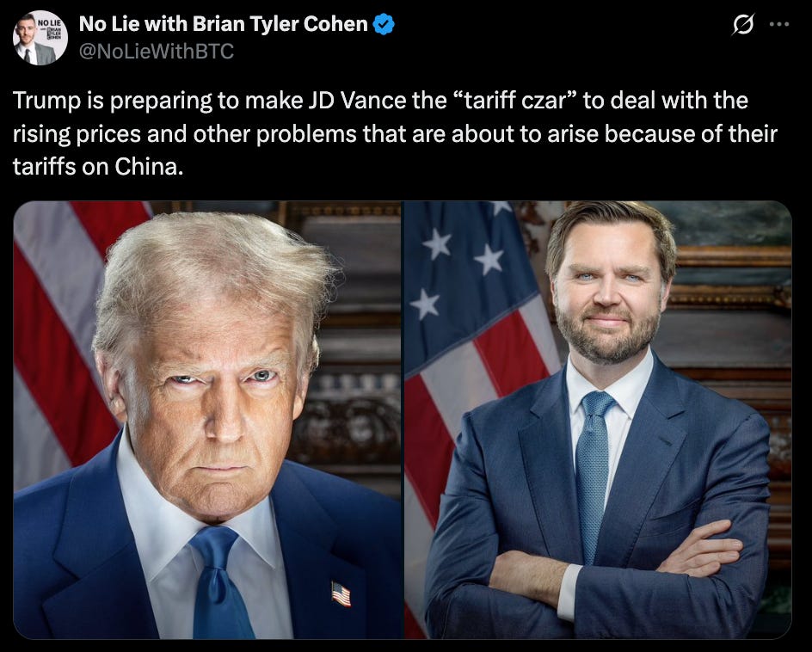The height and width of the screenshot is (652, 812).
Task: Open the three-dot more options menu
Action: tap(779, 24)
